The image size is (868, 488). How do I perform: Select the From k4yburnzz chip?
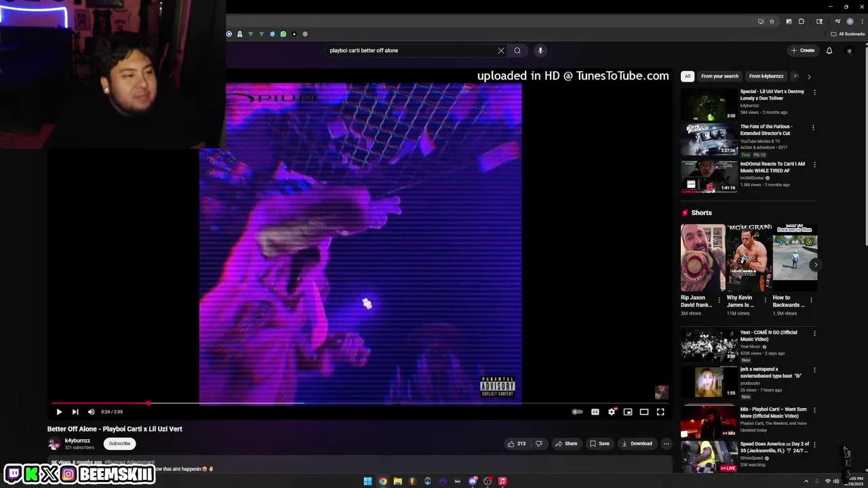(x=766, y=76)
